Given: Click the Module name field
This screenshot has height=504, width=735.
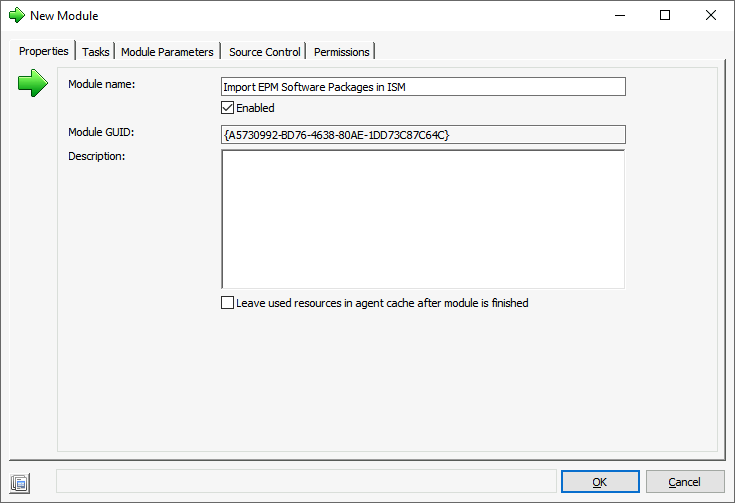Looking at the screenshot, I should click(x=423, y=87).
